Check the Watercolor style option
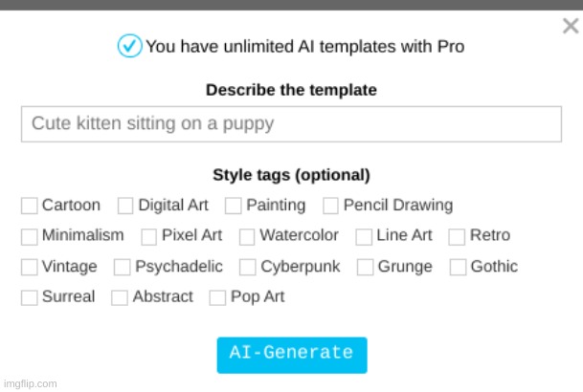 tap(247, 237)
